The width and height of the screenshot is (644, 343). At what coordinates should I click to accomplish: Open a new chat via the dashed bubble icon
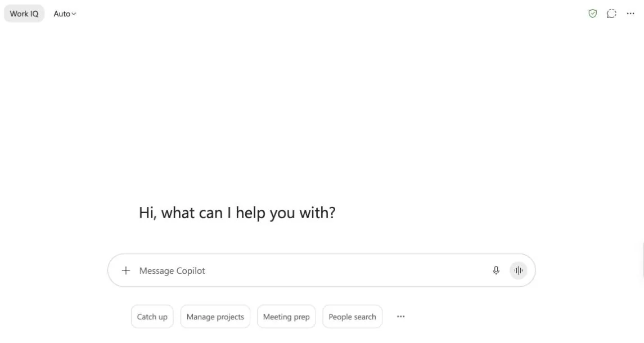coord(611,13)
